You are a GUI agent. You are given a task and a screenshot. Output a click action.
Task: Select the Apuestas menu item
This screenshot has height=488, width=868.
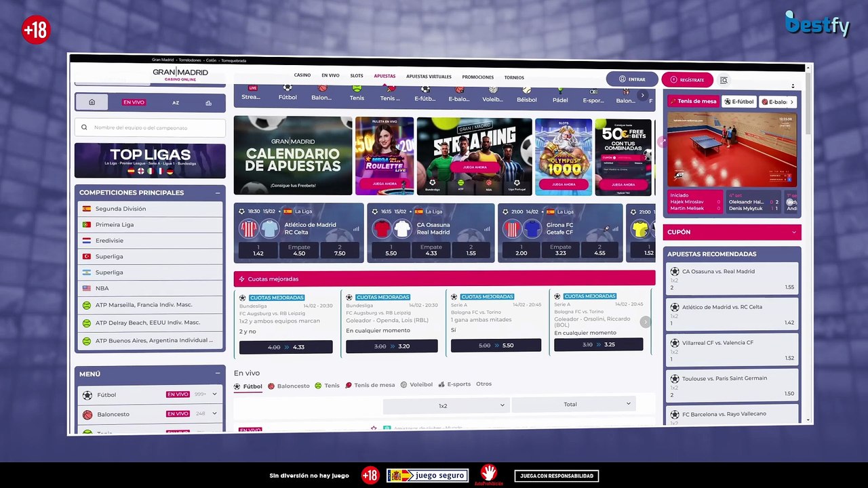[384, 76]
